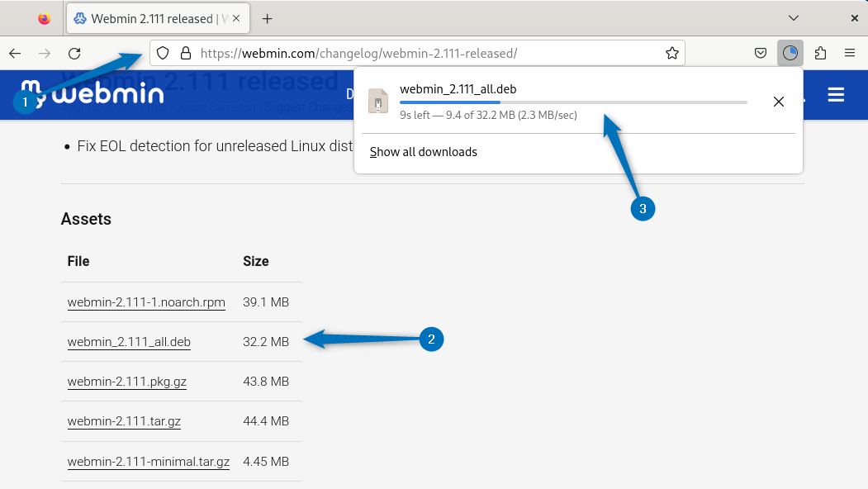Screen dimensions: 868x489
Task: Open the Firefox application menu
Action: point(850,52)
